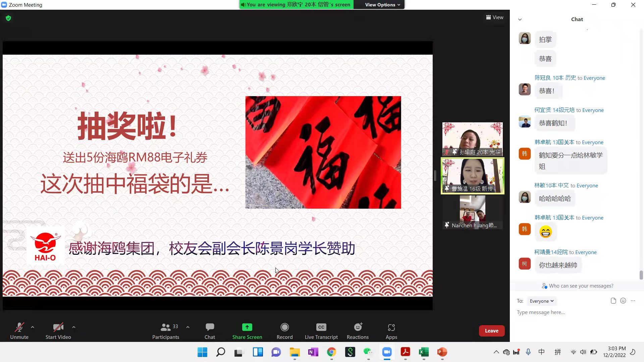
Task: Open the Everyone recipient dropdown
Action: point(541,301)
